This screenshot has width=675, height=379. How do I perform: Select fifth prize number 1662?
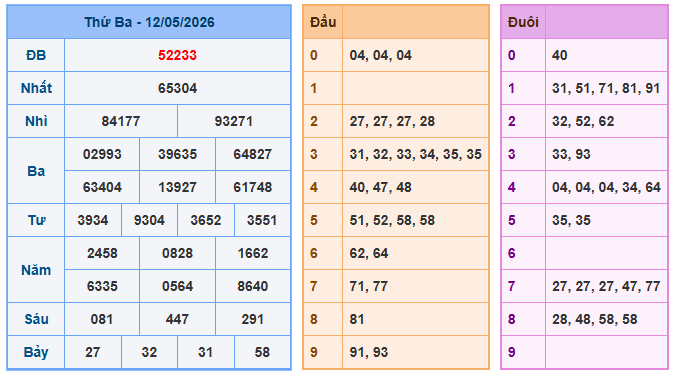tap(253, 253)
